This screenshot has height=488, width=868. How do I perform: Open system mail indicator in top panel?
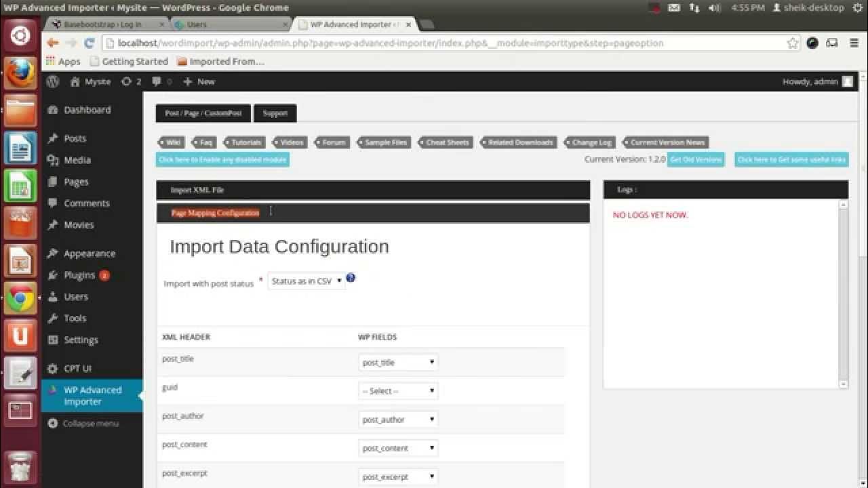pos(673,7)
